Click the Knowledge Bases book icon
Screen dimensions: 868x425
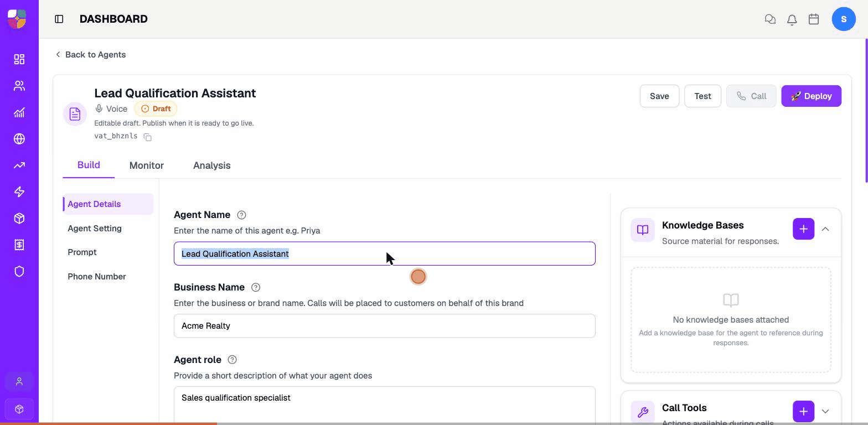point(643,230)
